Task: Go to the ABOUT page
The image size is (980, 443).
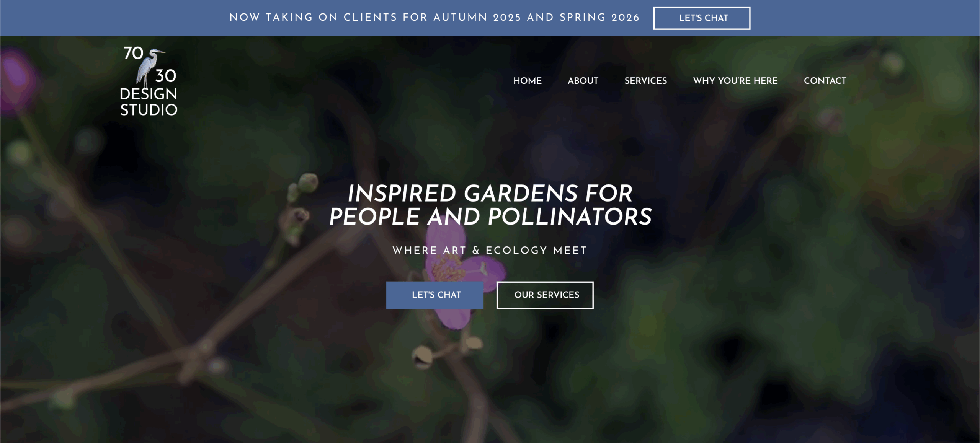Action: coord(583,81)
